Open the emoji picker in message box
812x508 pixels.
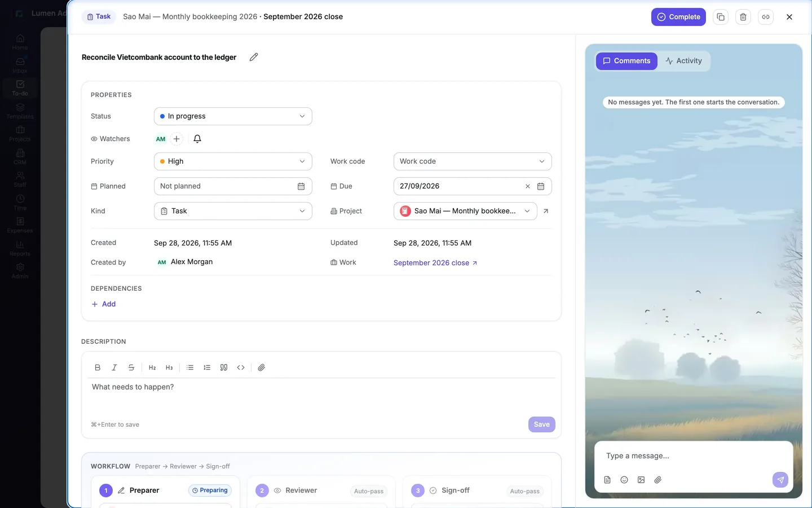[624, 480]
